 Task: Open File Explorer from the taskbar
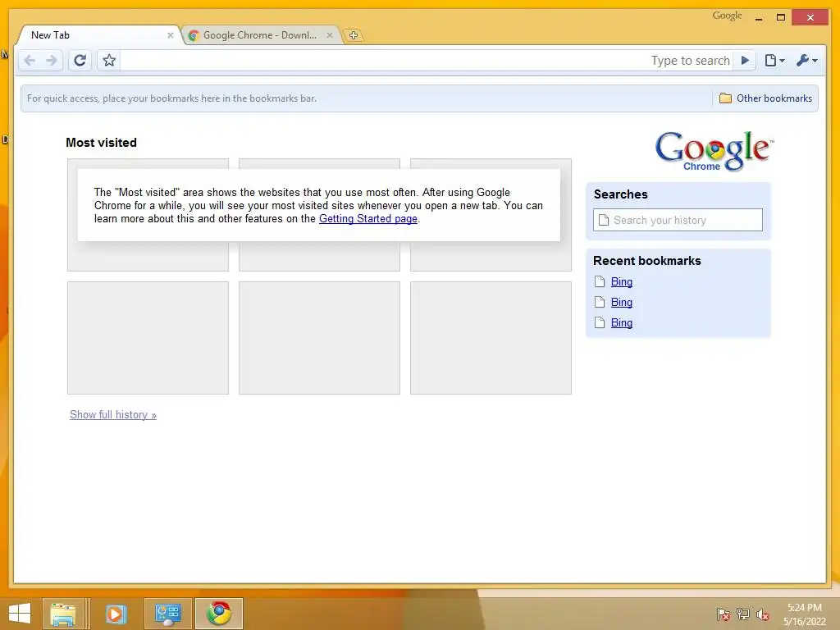coord(63,614)
